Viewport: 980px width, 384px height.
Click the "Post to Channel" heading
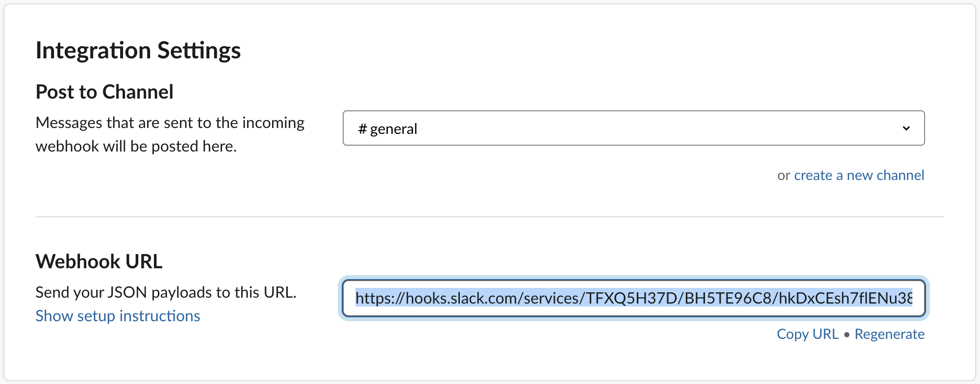(104, 92)
